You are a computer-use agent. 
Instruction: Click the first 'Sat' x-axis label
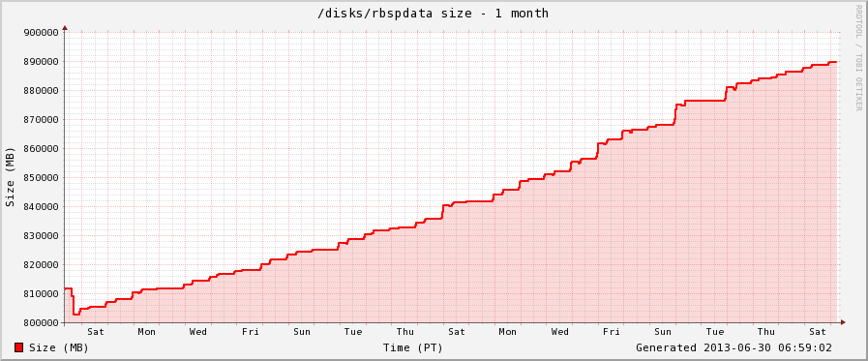coord(96,332)
